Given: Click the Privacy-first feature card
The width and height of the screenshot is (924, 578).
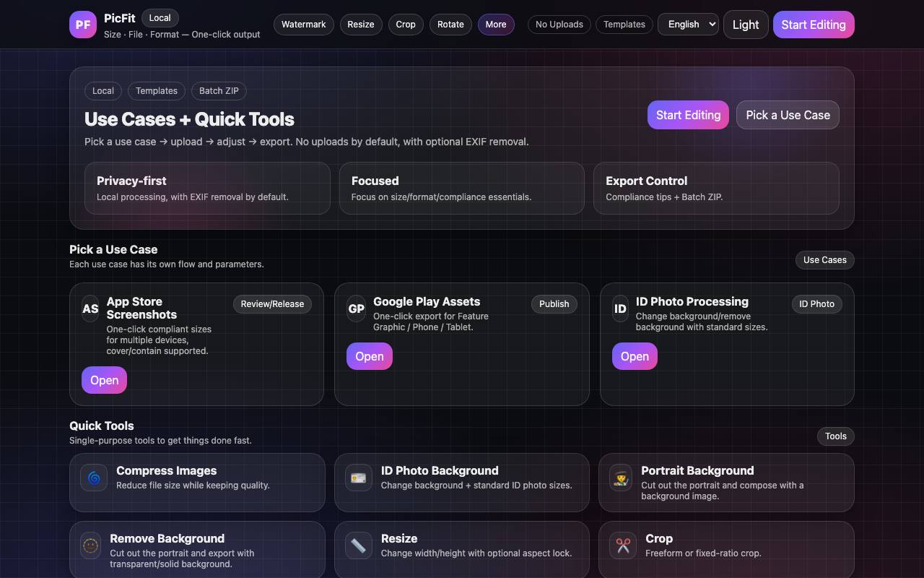Looking at the screenshot, I should (x=207, y=188).
